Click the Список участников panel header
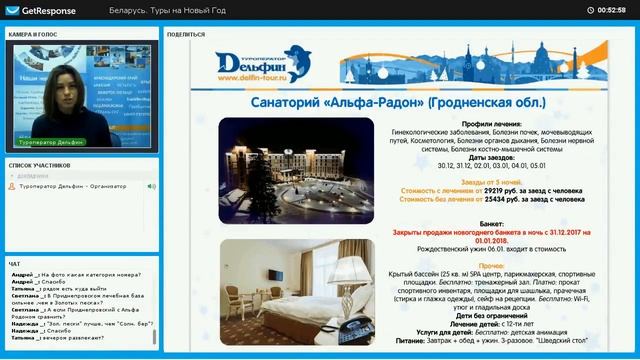 tap(40, 165)
